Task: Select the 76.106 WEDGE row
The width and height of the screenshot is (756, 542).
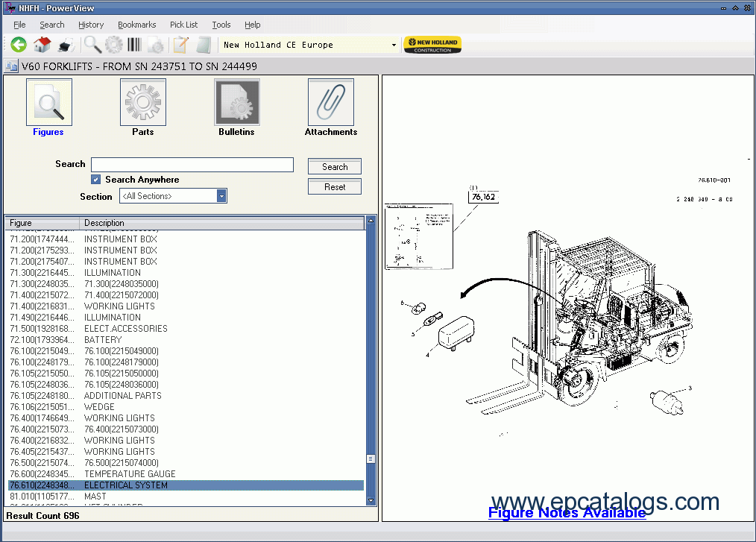Action: click(x=186, y=407)
